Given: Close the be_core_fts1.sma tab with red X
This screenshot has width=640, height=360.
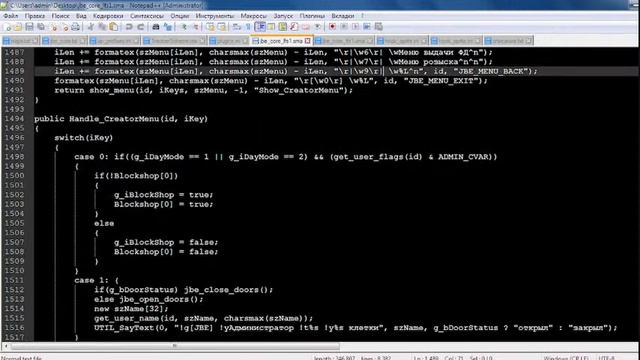Looking at the screenshot, I should click(307, 41).
